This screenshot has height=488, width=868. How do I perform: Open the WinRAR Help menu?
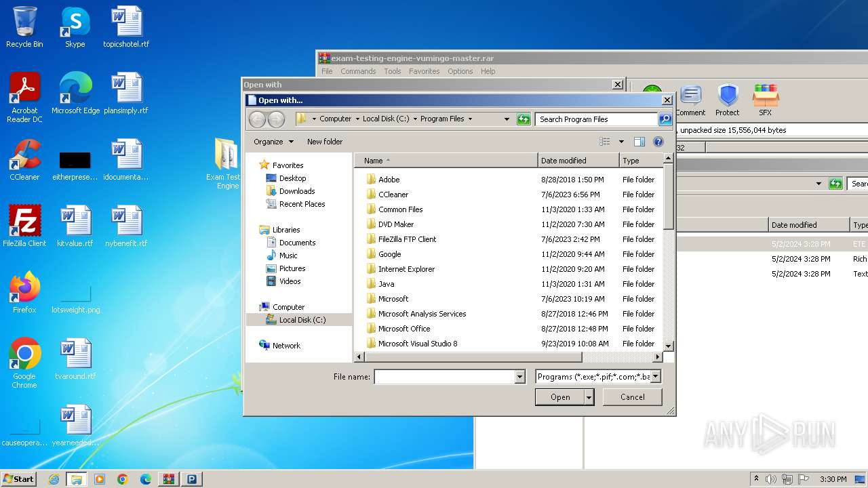point(488,71)
